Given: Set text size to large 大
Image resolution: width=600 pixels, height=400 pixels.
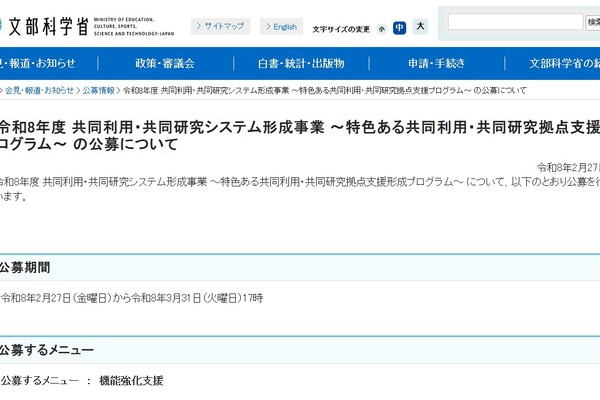Looking at the screenshot, I should (420, 26).
